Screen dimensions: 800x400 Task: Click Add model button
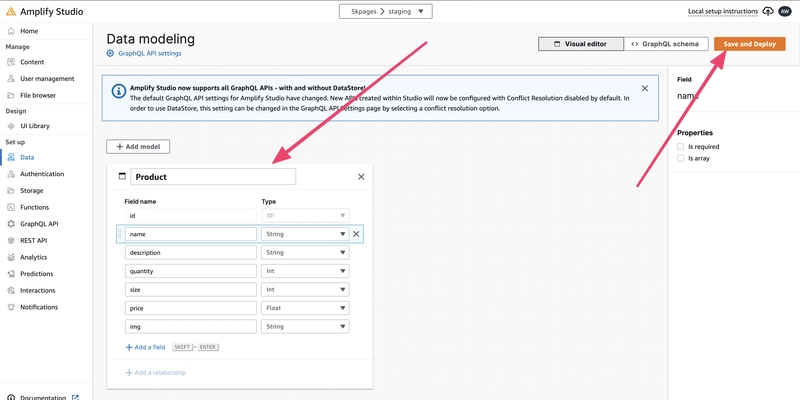tap(138, 146)
